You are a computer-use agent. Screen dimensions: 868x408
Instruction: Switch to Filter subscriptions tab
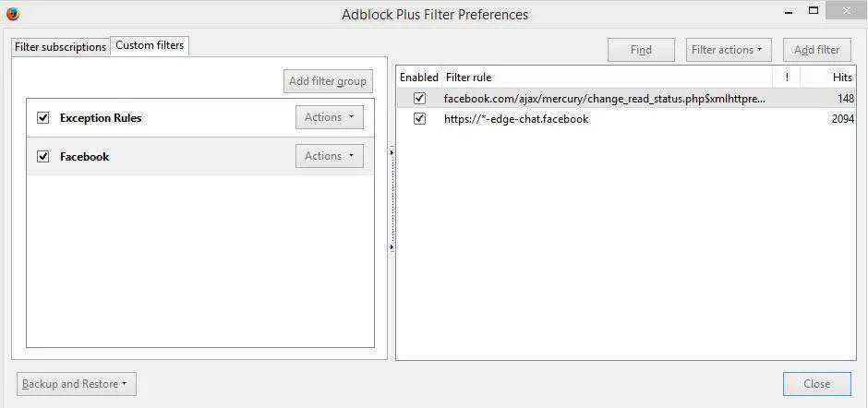[x=60, y=47]
